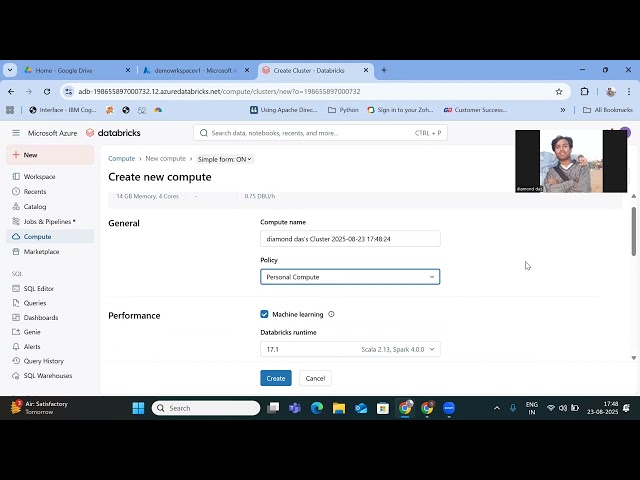Click the Compute breadcrumb link
This screenshot has width=640, height=480.
[x=122, y=158]
